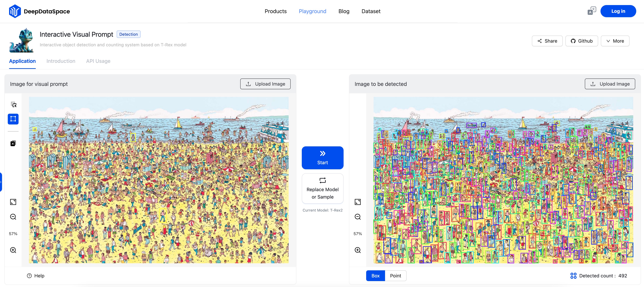
Task: Expand the collapsed left side drawer handle
Action: (x=1, y=182)
